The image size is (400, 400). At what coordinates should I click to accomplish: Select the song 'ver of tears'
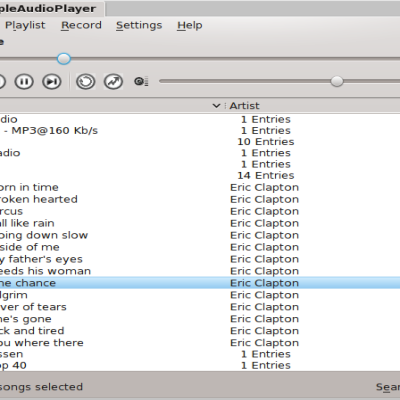tap(200, 307)
